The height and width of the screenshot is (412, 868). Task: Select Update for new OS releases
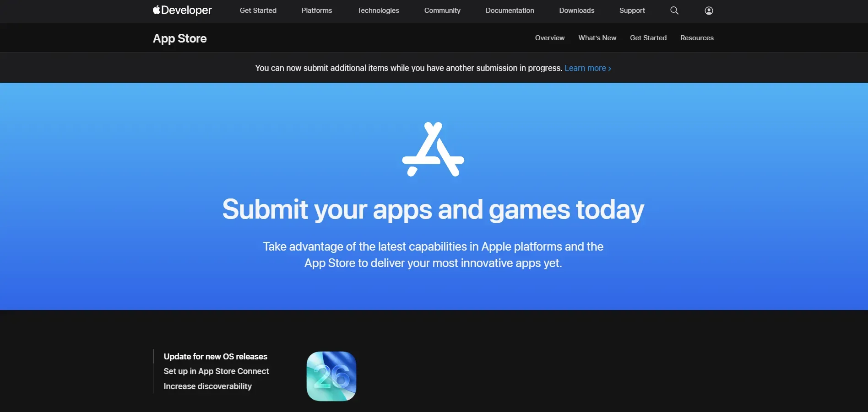(215, 356)
